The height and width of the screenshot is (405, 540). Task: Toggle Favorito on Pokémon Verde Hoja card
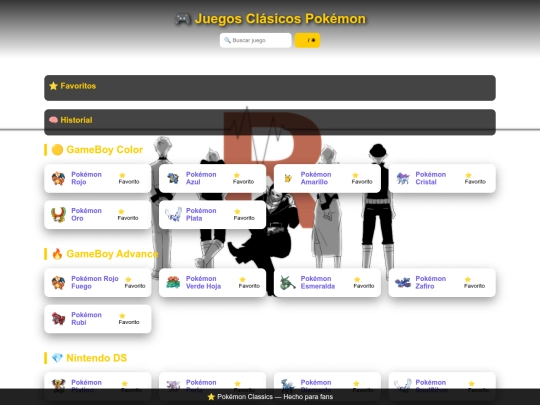(249, 282)
